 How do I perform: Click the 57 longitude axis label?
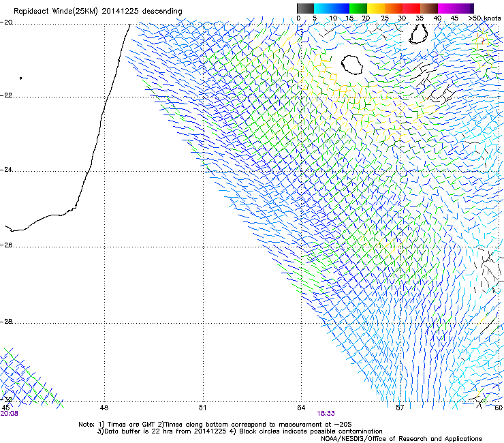(400, 408)
